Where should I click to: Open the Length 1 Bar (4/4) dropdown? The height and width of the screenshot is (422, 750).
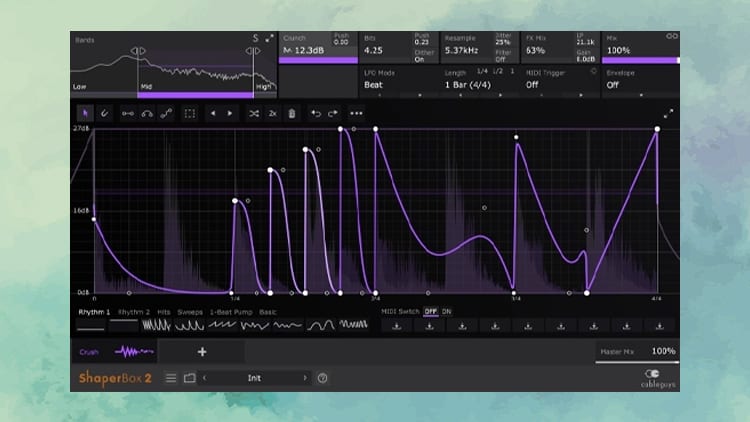[467, 85]
